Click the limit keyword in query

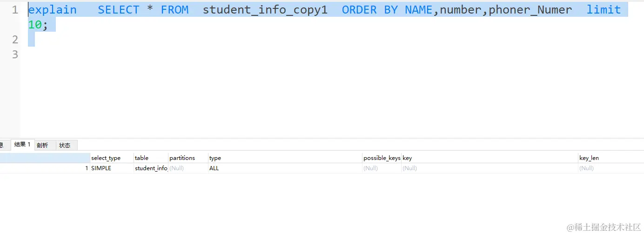point(604,10)
